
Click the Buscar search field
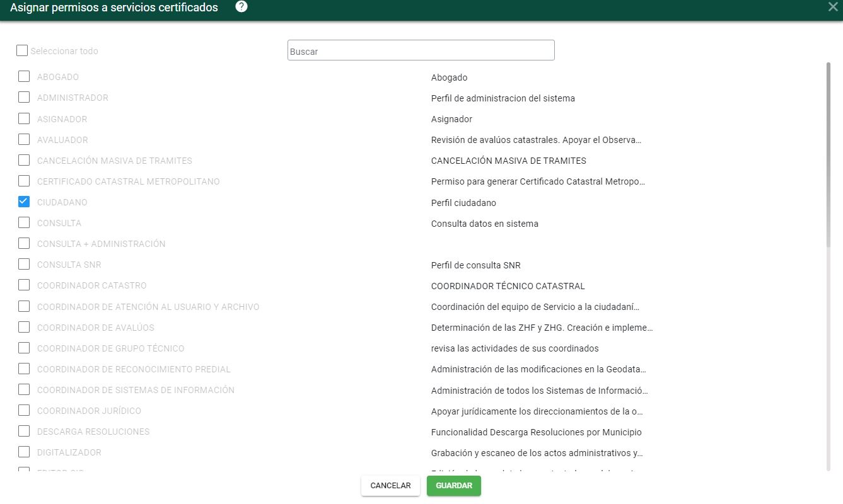(421, 51)
